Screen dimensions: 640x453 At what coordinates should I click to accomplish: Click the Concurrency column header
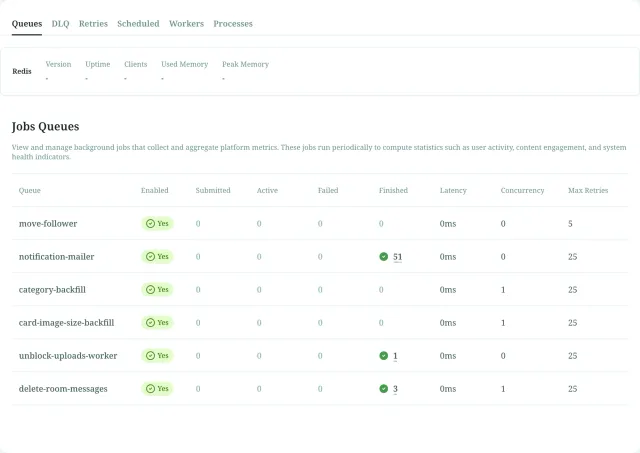click(522, 191)
